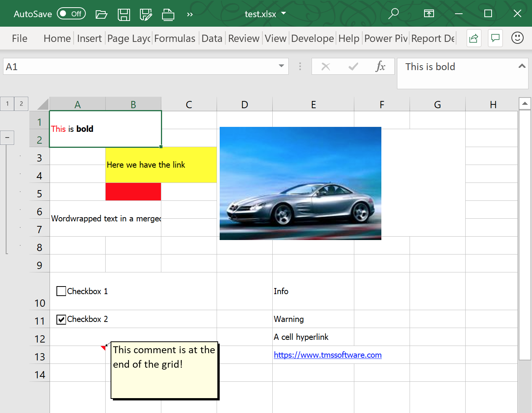The width and height of the screenshot is (532, 413).
Task: Open the Search magnifier in title bar
Action: [393, 14]
